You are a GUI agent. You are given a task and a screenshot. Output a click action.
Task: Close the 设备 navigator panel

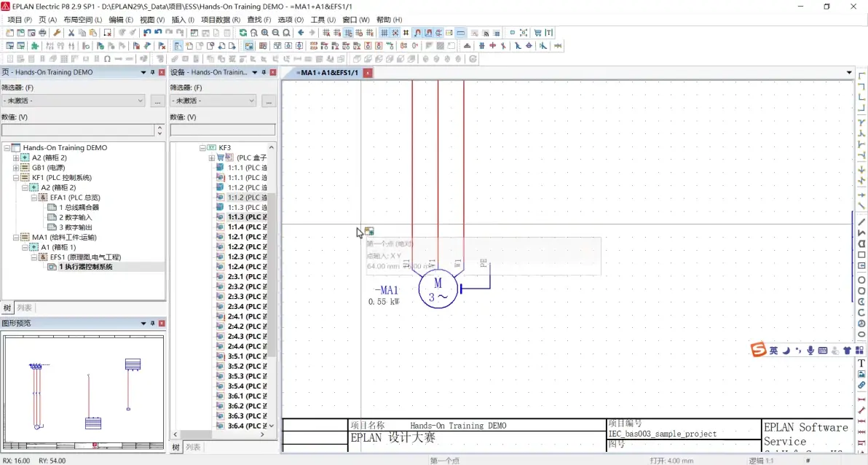pyautogui.click(x=273, y=72)
